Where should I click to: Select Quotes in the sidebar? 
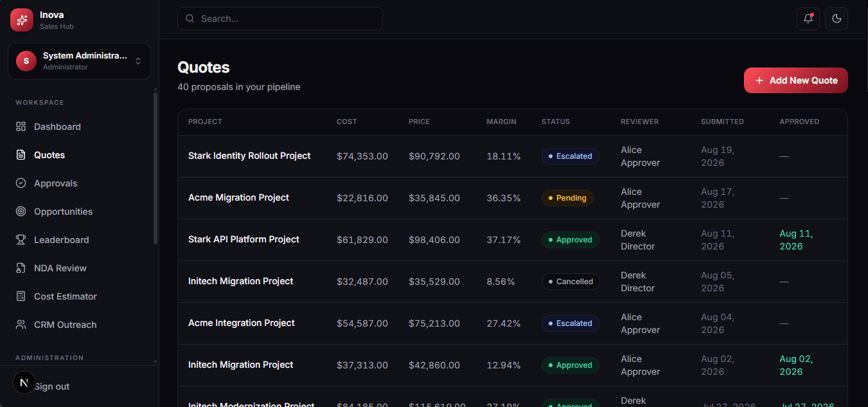(79, 155)
